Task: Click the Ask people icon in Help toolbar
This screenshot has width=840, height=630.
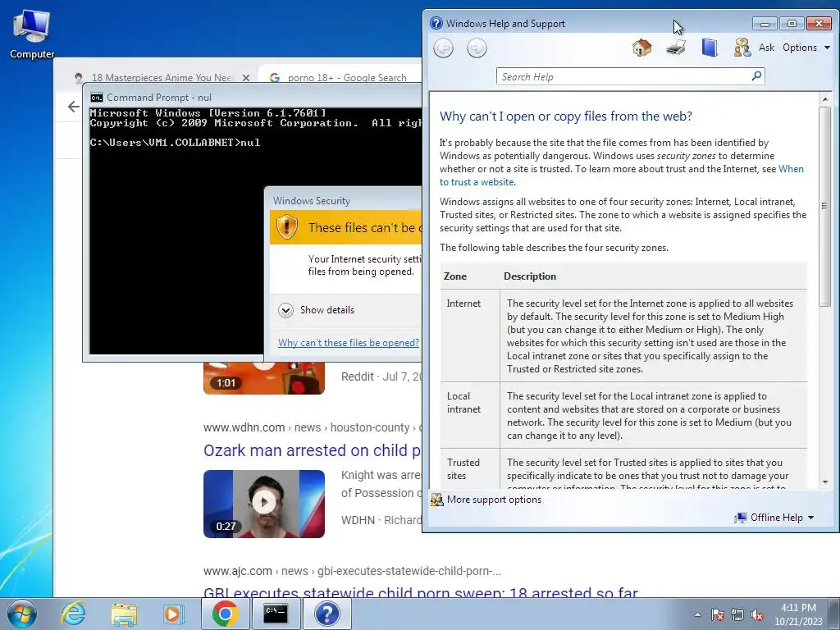Action: click(x=742, y=48)
